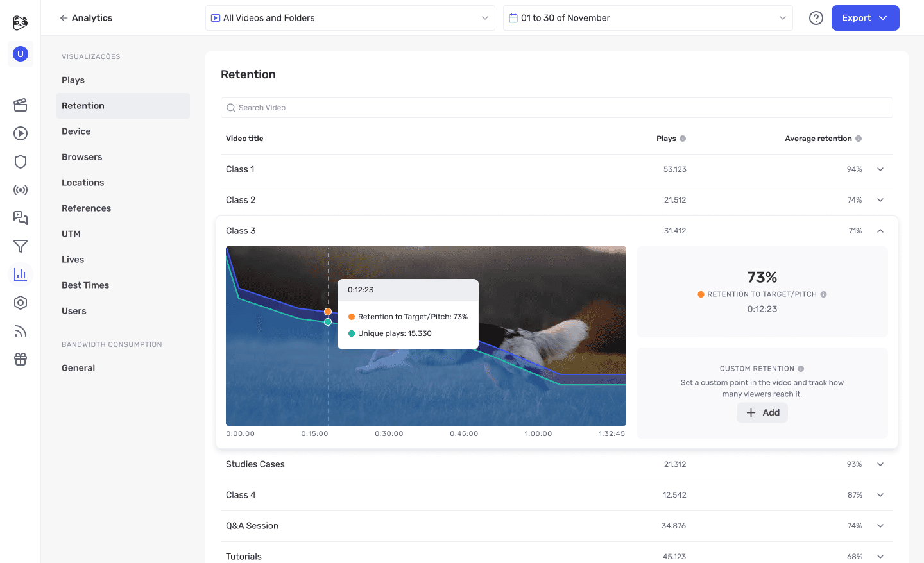The height and width of the screenshot is (563, 924).
Task: Open the Comments chat icon in sidebar
Action: (x=20, y=218)
